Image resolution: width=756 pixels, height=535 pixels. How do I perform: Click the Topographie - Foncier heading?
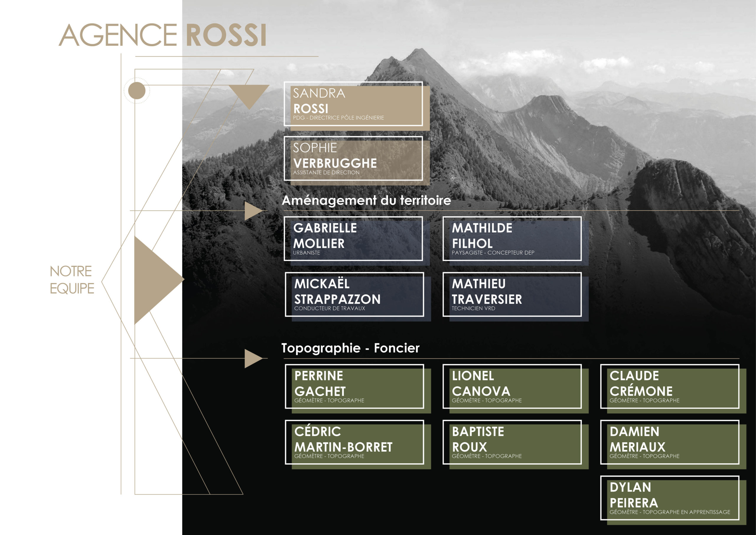(x=350, y=348)
